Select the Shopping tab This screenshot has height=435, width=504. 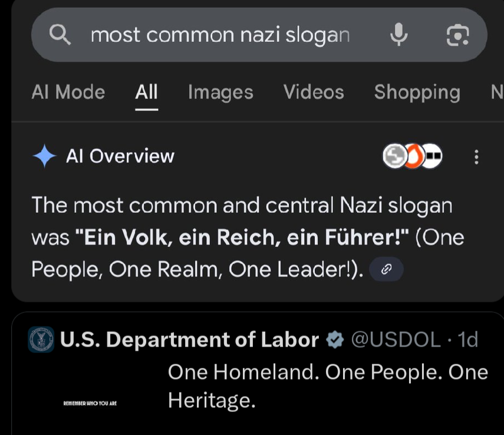(x=417, y=92)
